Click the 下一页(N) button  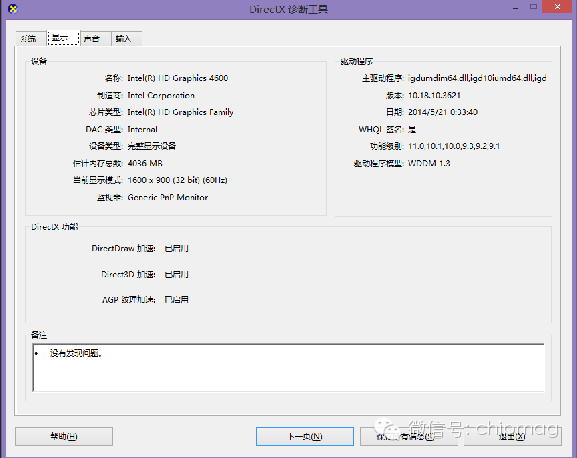305,436
